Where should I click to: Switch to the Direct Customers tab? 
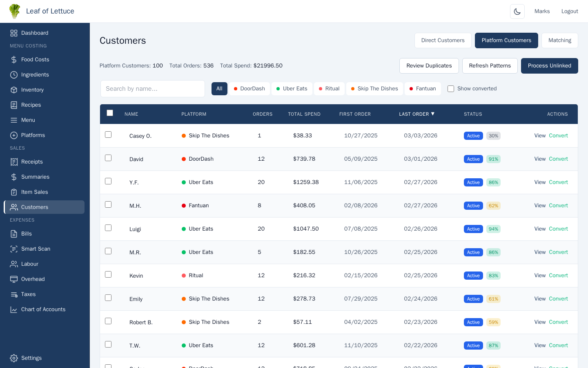click(443, 40)
